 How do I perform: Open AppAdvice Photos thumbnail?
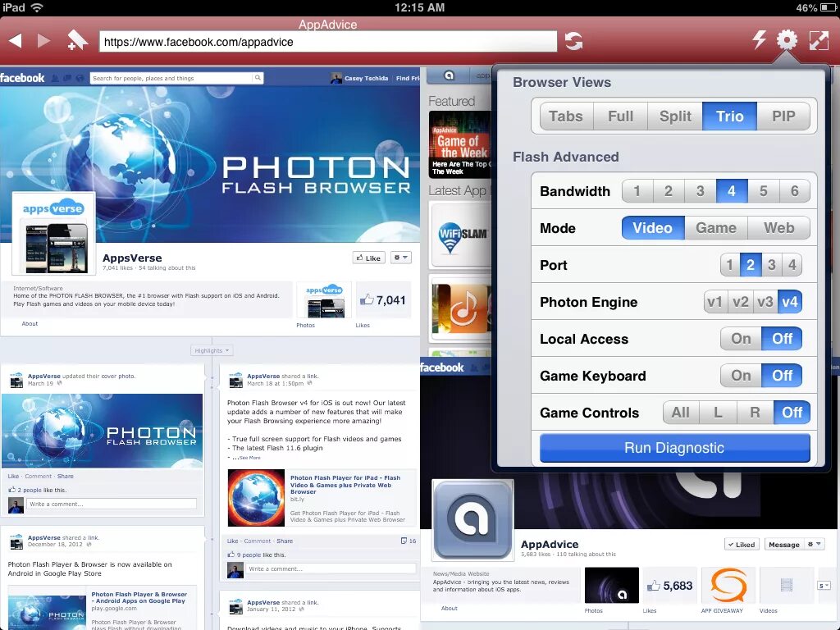point(611,586)
